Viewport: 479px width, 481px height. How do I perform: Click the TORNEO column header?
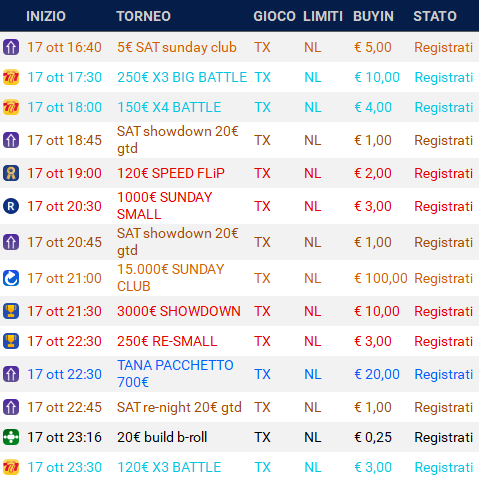143,16
